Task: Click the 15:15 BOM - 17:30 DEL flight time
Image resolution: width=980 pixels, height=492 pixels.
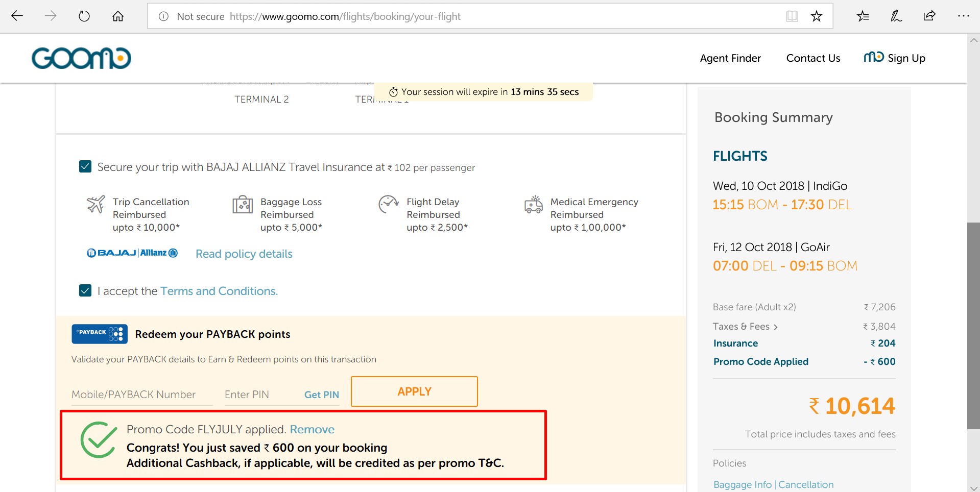Action: [782, 205]
